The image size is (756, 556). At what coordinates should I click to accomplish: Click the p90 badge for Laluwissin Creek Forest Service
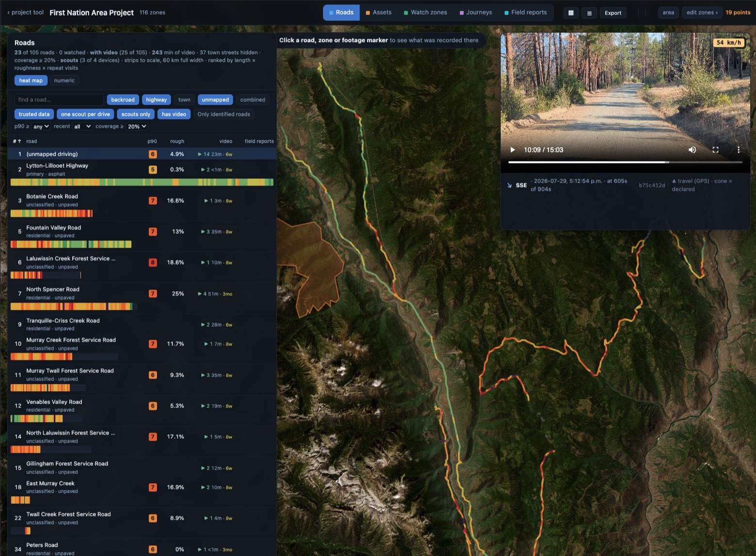(153, 263)
